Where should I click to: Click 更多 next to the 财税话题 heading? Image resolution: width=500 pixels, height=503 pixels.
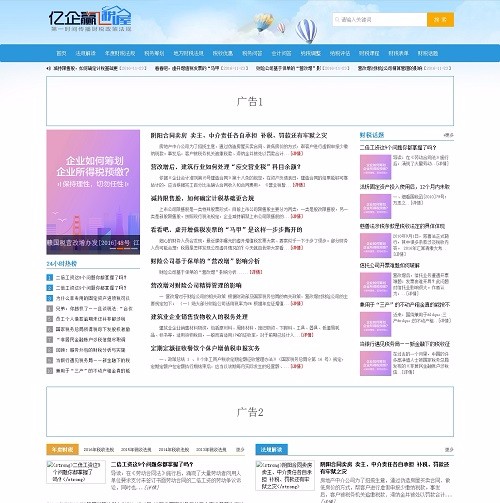point(449,135)
